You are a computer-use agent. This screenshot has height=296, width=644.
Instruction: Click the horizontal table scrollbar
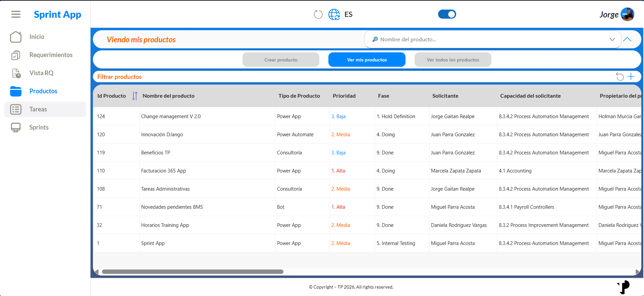pos(193,272)
